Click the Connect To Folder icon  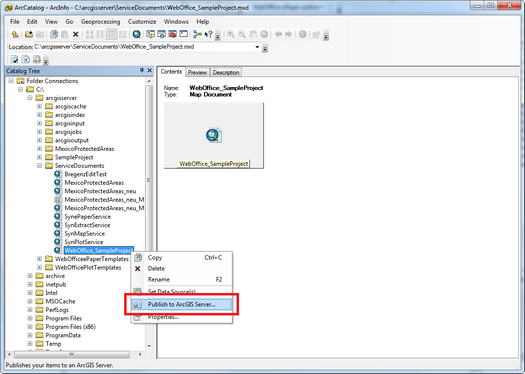coord(29,34)
